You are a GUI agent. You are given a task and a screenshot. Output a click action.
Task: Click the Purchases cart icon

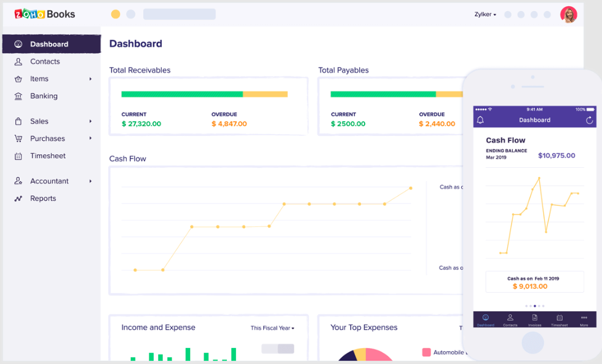18,138
